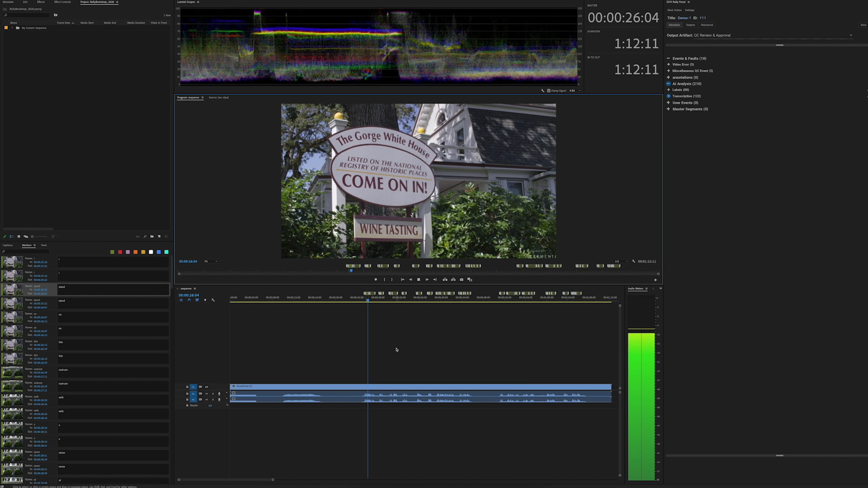The height and width of the screenshot is (488, 868).
Task: Filter markers by orange color
Action: click(x=136, y=252)
